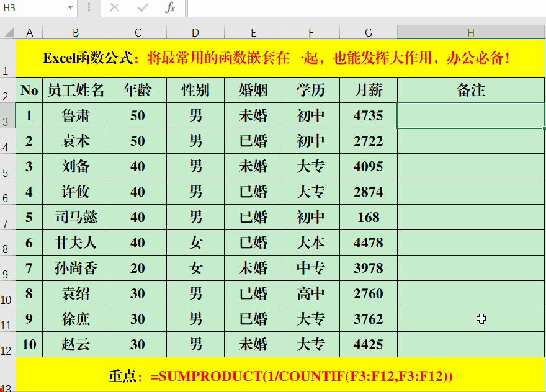Select column A header
546x392 pixels.
click(29, 32)
